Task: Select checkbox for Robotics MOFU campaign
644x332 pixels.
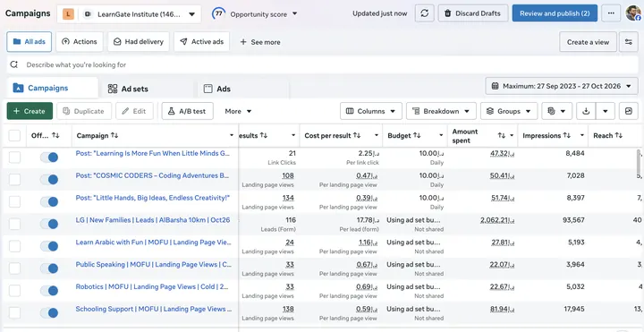Action: tap(15, 291)
